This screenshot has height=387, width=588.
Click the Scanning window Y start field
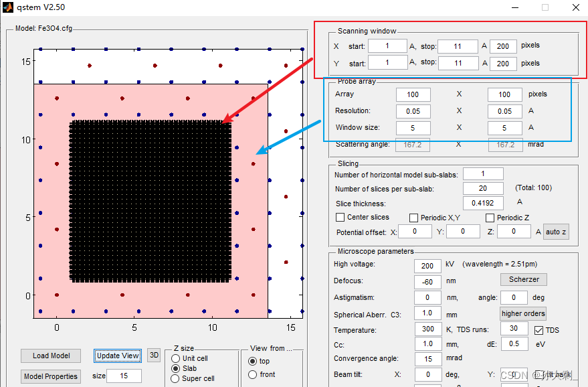387,62
